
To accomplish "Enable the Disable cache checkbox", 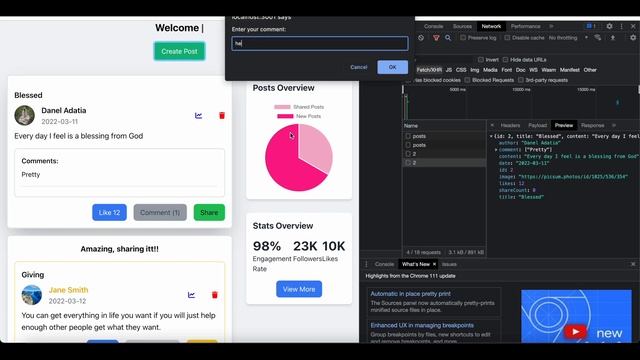I will point(507,38).
